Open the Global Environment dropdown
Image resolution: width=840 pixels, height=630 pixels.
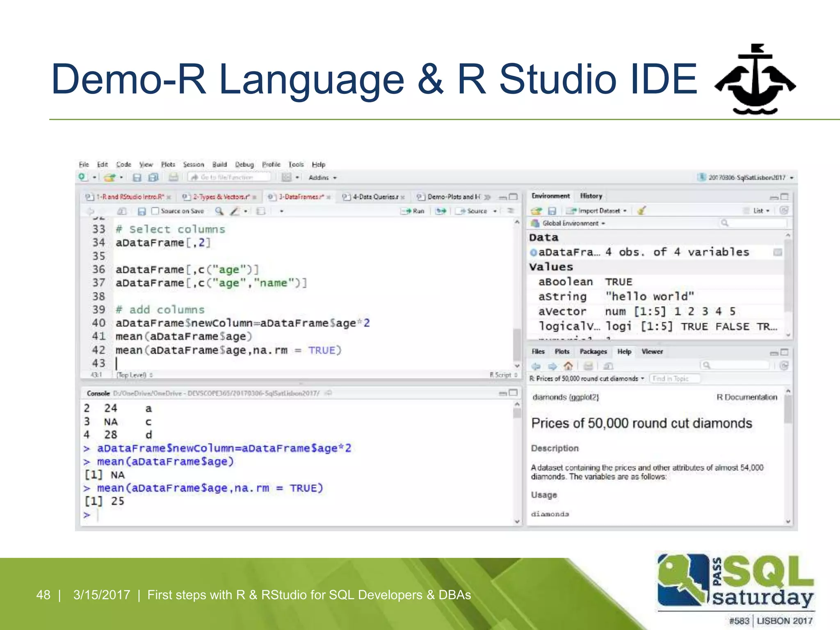(x=568, y=224)
